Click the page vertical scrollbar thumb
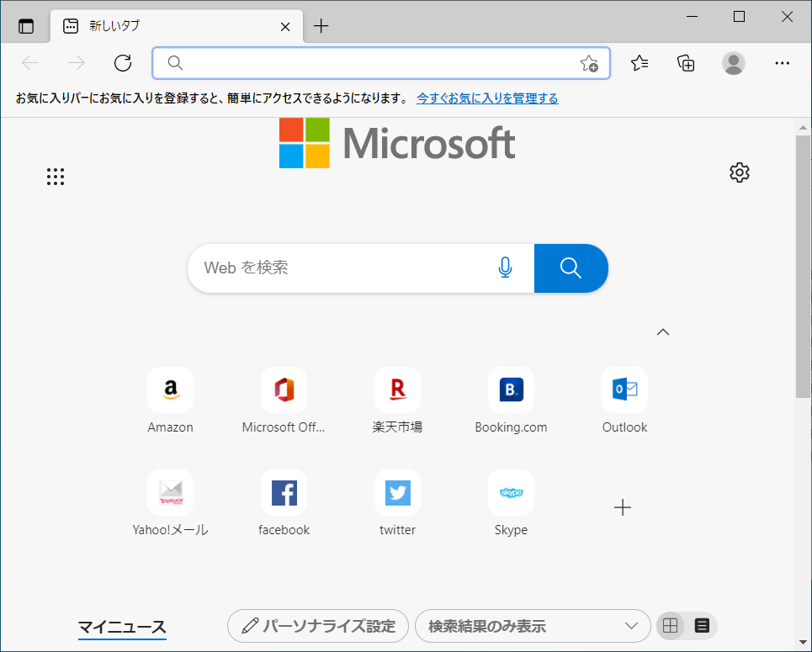812x652 pixels. click(803, 267)
